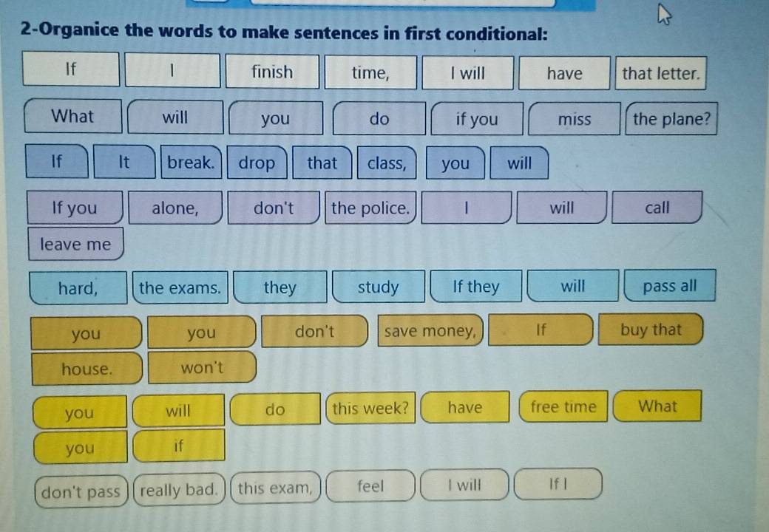Select the 'leave me' tile

pos(75,245)
